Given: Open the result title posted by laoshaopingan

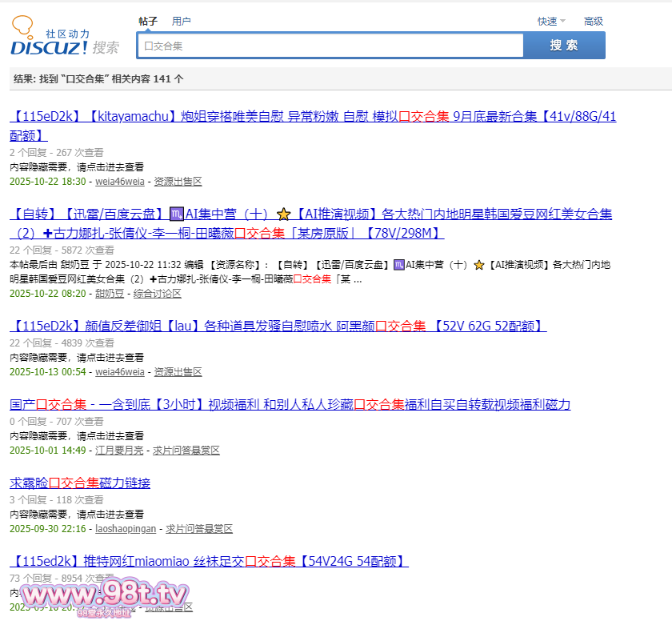Looking at the screenshot, I should pos(80,483).
